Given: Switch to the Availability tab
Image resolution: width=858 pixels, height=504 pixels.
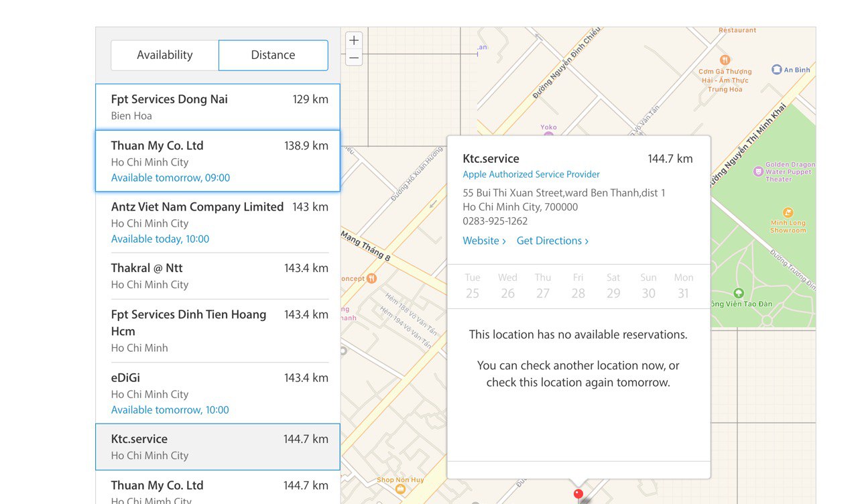Looking at the screenshot, I should click(x=165, y=55).
